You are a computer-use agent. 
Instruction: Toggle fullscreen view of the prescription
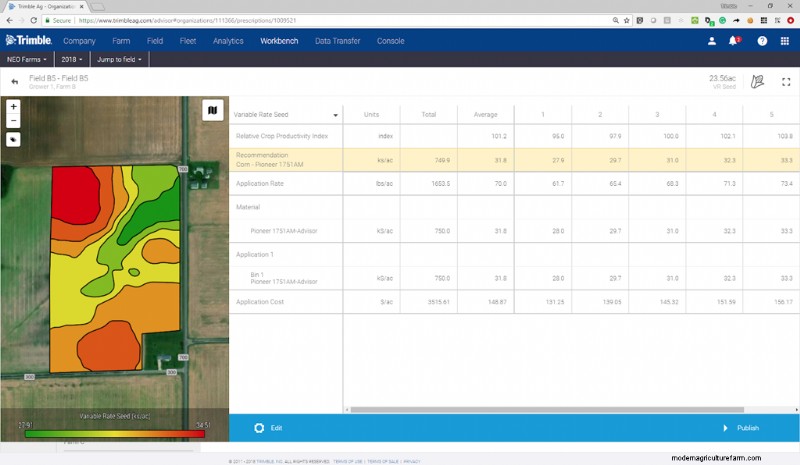[x=785, y=81]
